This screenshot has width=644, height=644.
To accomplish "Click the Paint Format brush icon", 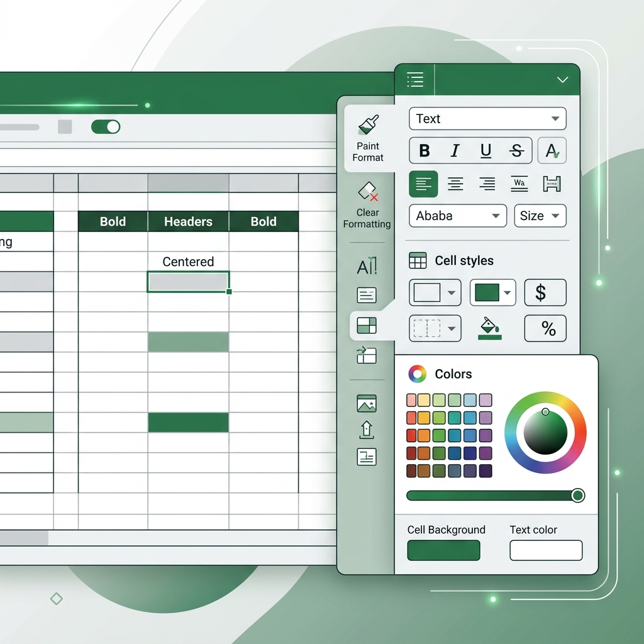I will [369, 125].
